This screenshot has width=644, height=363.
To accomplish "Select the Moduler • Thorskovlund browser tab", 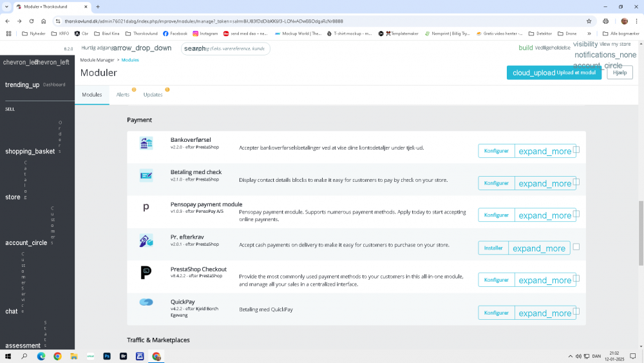I will pyautogui.click(x=52, y=6).
